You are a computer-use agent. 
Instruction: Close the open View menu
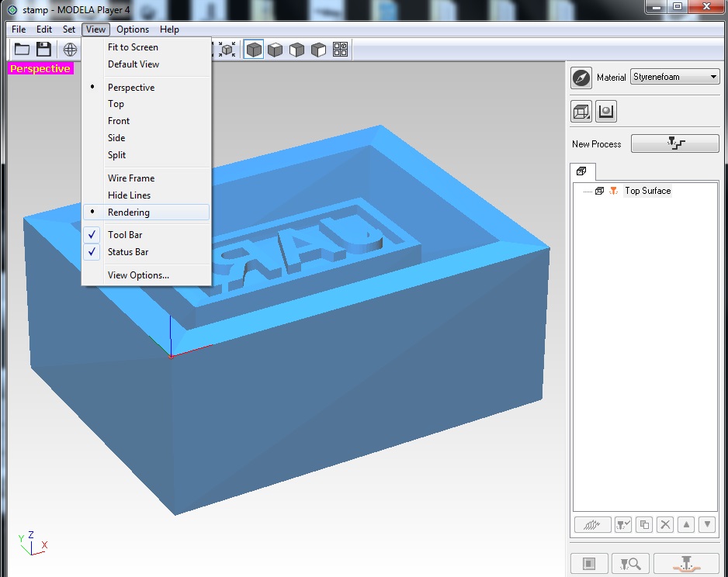click(95, 29)
